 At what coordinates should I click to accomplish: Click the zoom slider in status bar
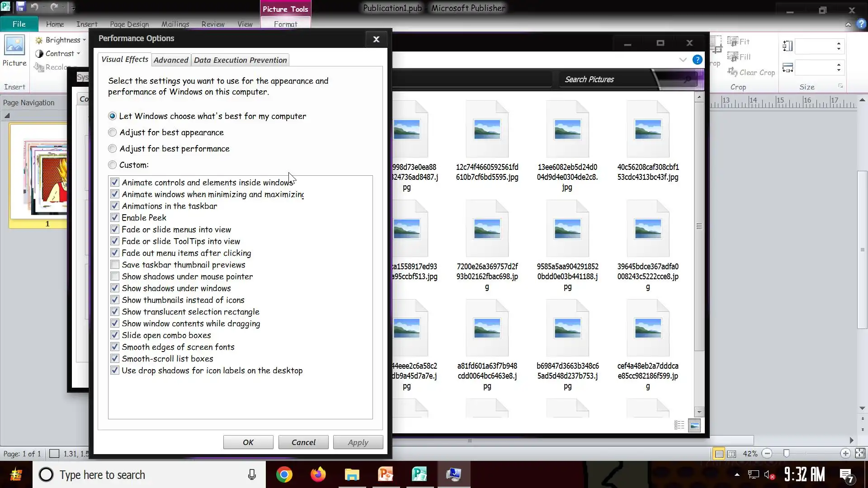coord(787,453)
